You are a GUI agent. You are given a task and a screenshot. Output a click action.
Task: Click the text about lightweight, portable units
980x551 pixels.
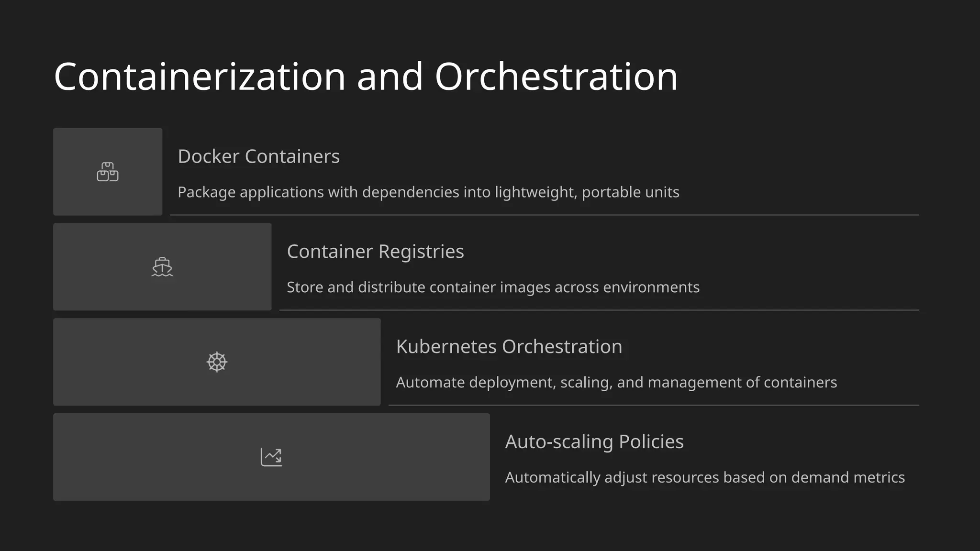428,192
